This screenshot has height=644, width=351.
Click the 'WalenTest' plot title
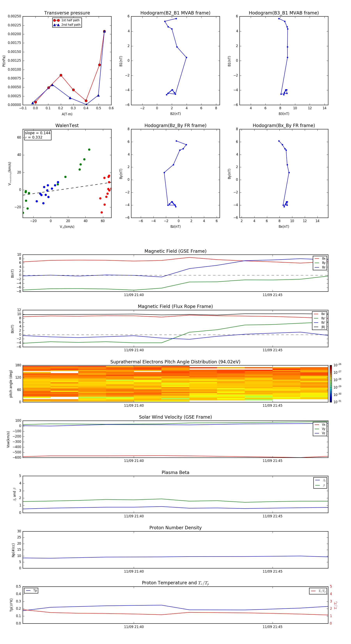[x=67, y=125]
